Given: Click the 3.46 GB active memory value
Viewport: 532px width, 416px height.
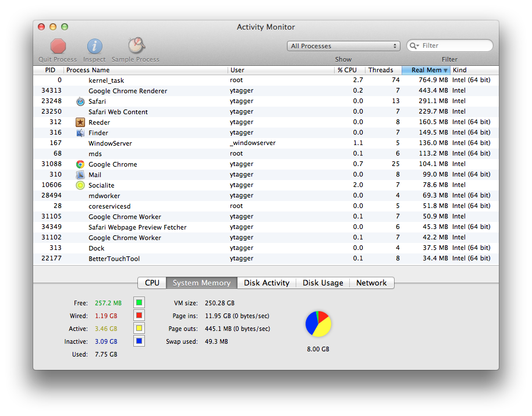Looking at the screenshot, I should click(106, 329).
